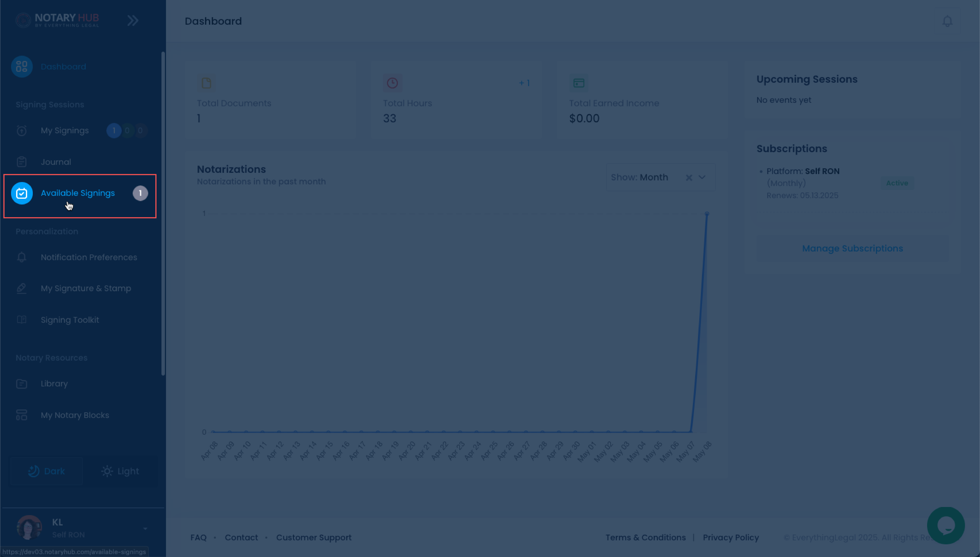Open the notification bell in the header
Viewport: 980px width, 557px height.
pos(947,21)
